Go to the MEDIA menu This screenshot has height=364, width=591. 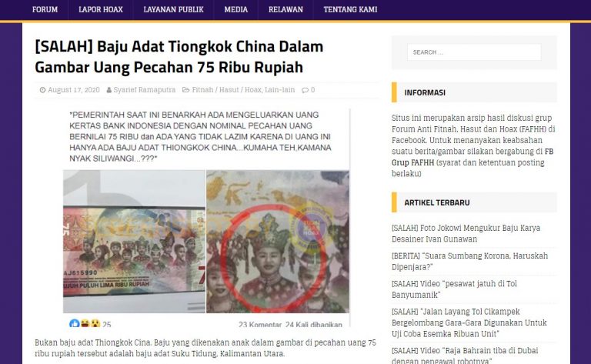(236, 9)
